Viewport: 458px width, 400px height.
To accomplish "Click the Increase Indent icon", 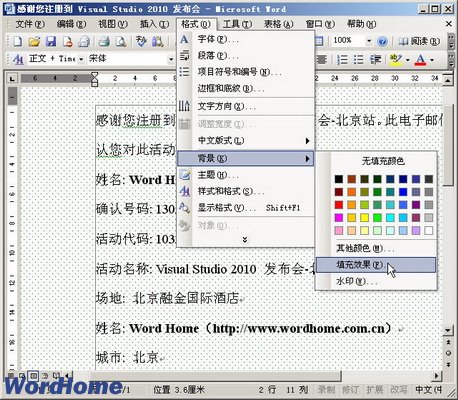I will pyautogui.click(x=375, y=60).
